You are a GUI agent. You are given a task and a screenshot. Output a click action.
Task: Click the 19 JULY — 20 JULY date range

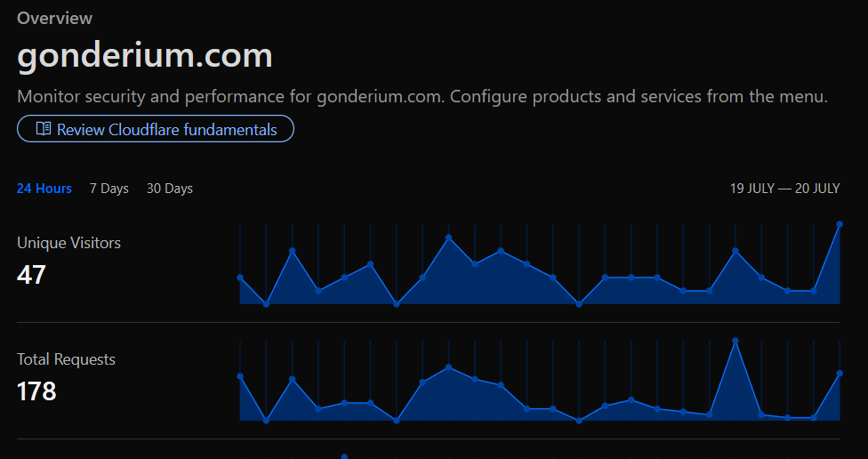tap(784, 189)
